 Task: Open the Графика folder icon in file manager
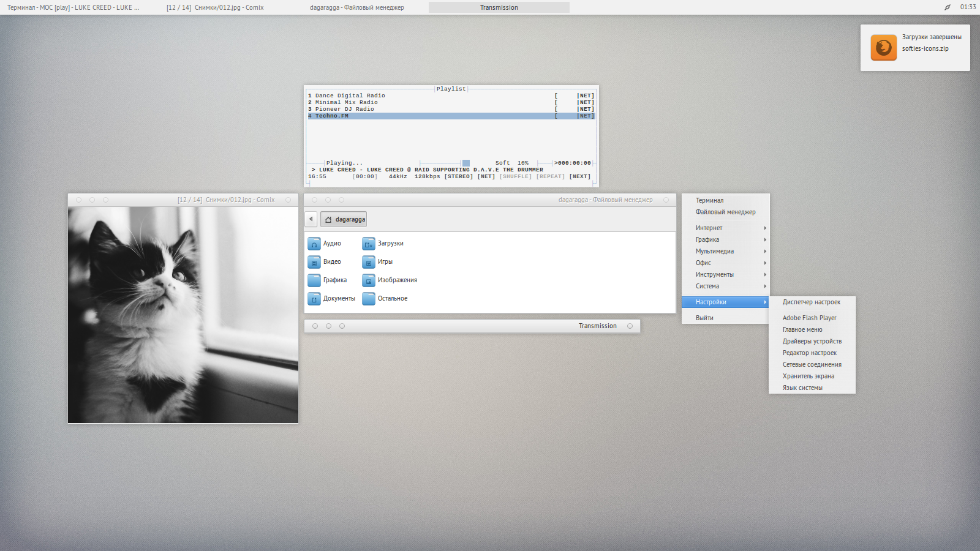[x=314, y=280]
